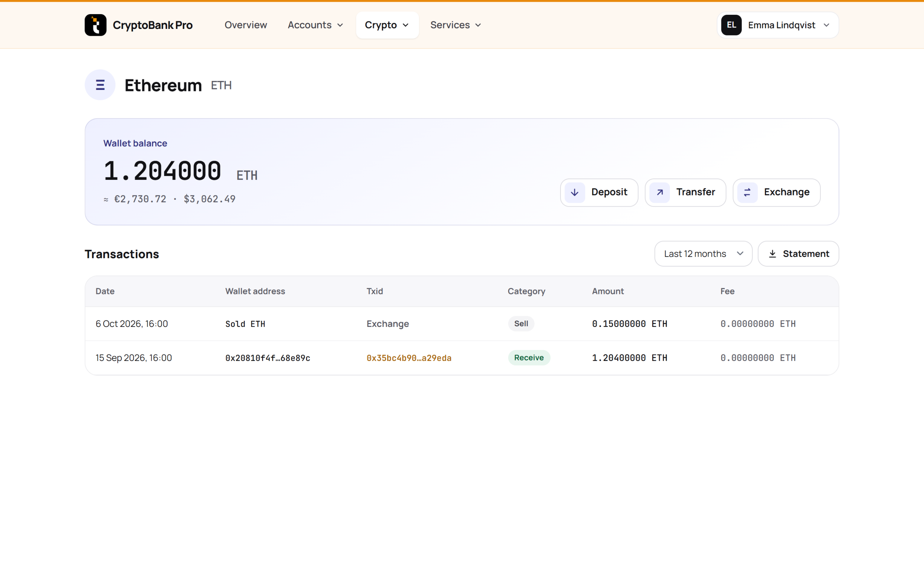Click the Wallet address column header
The height and width of the screenshot is (578, 924).
pos(255,291)
